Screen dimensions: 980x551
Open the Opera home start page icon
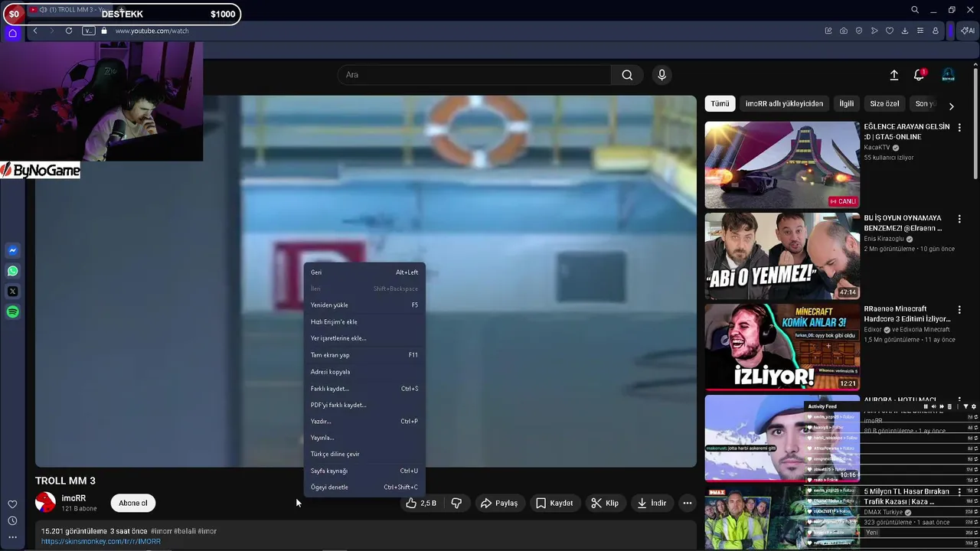12,33
